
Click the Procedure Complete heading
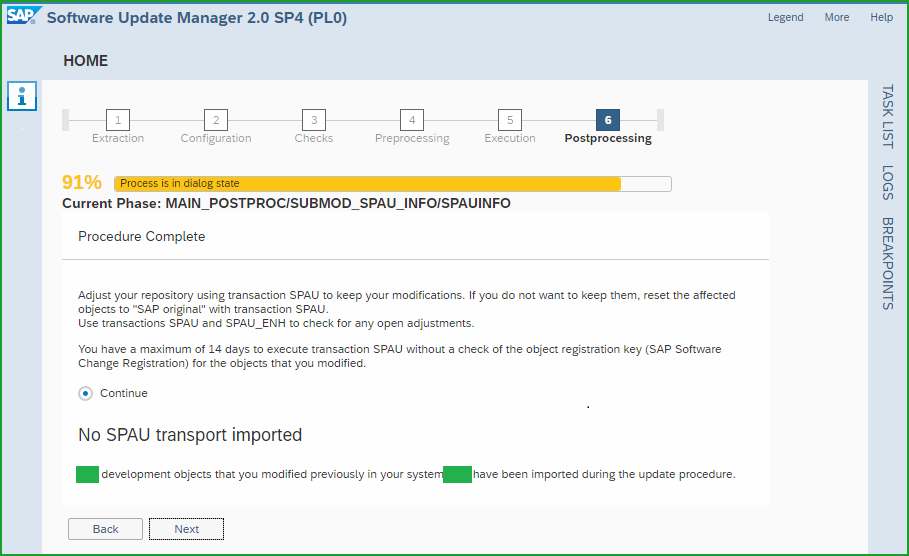click(x=141, y=237)
